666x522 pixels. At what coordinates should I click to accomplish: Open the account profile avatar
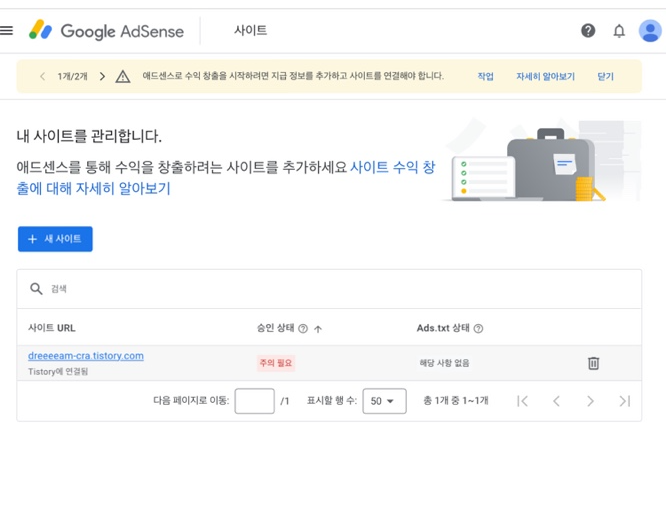650,31
